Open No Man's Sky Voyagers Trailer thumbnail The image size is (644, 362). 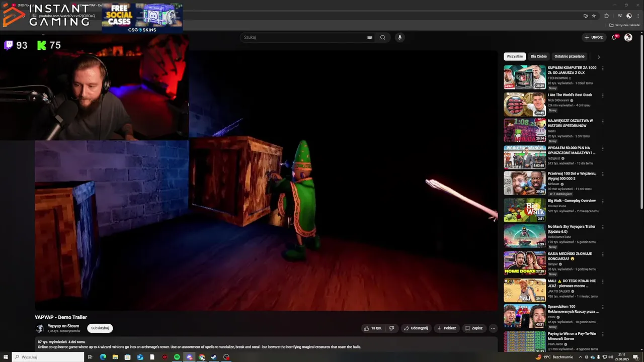coord(525,236)
